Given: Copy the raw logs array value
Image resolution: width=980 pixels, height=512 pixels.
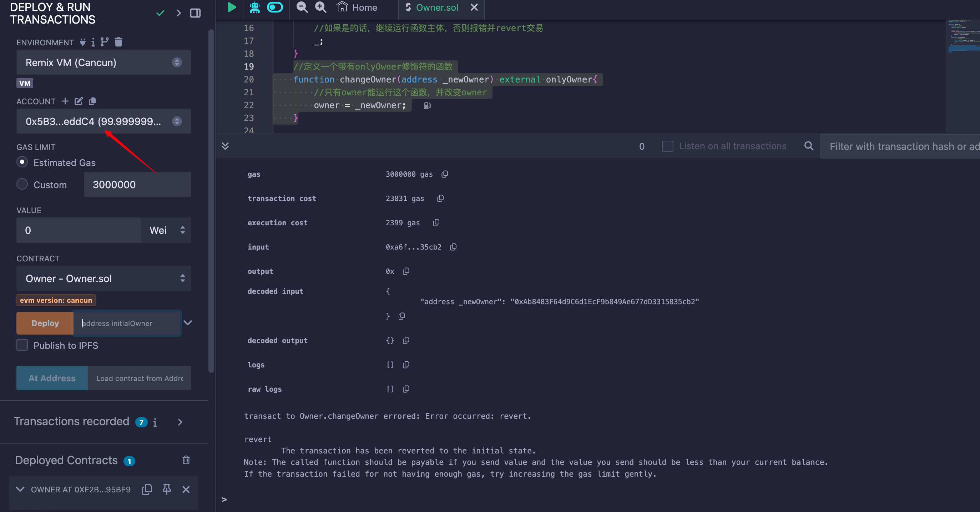Looking at the screenshot, I should pos(406,389).
